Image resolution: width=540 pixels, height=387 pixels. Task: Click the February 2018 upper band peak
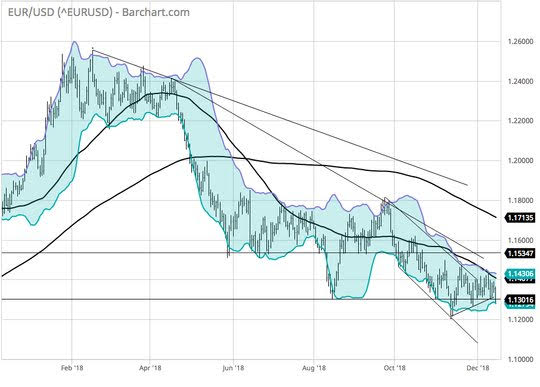[x=75, y=42]
